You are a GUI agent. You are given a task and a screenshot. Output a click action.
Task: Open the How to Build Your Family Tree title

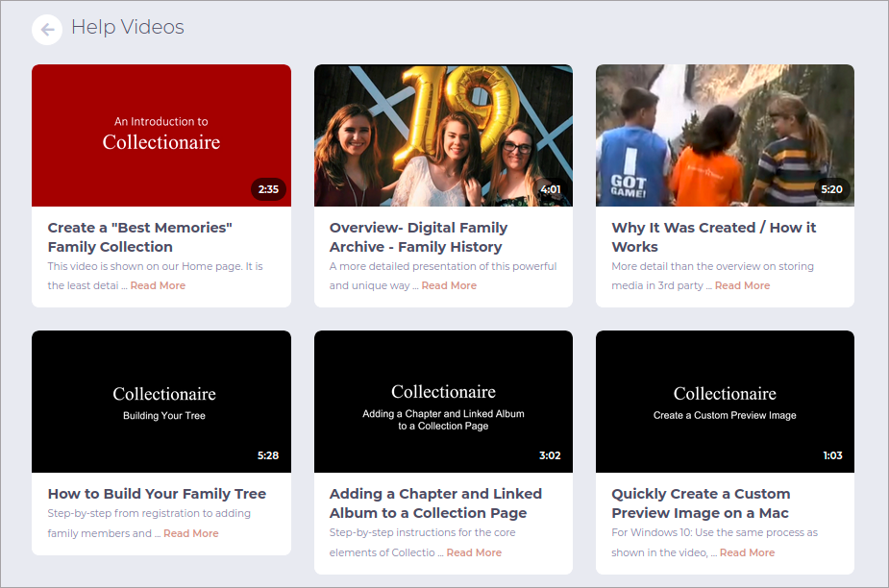coord(157,494)
